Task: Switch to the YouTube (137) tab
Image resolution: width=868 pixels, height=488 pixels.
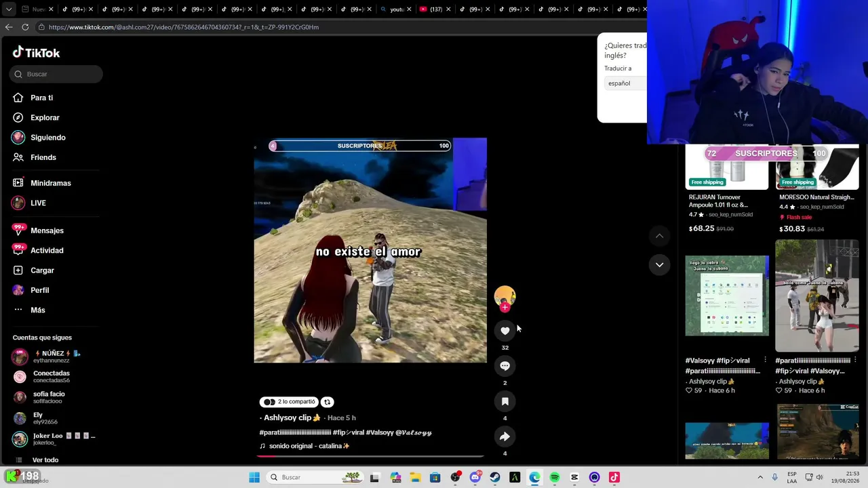Action: [433, 9]
